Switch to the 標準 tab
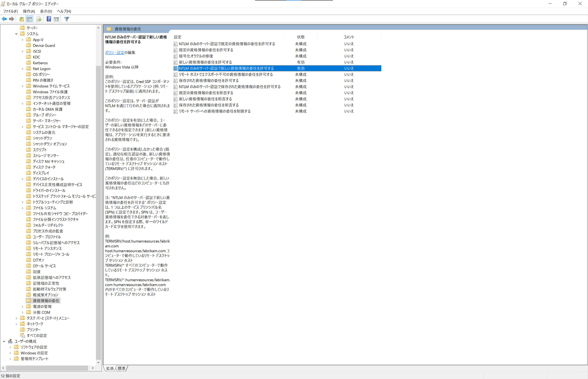 [122, 368]
